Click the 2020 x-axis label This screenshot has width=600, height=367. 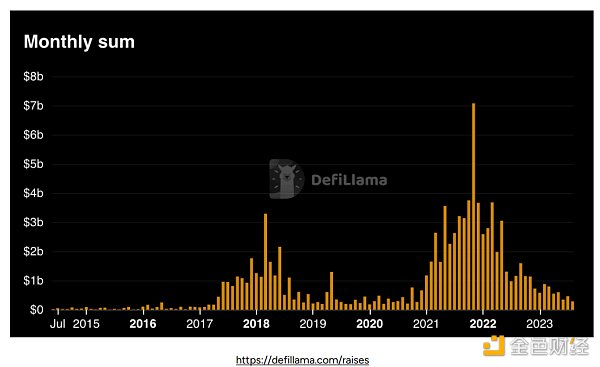369,324
